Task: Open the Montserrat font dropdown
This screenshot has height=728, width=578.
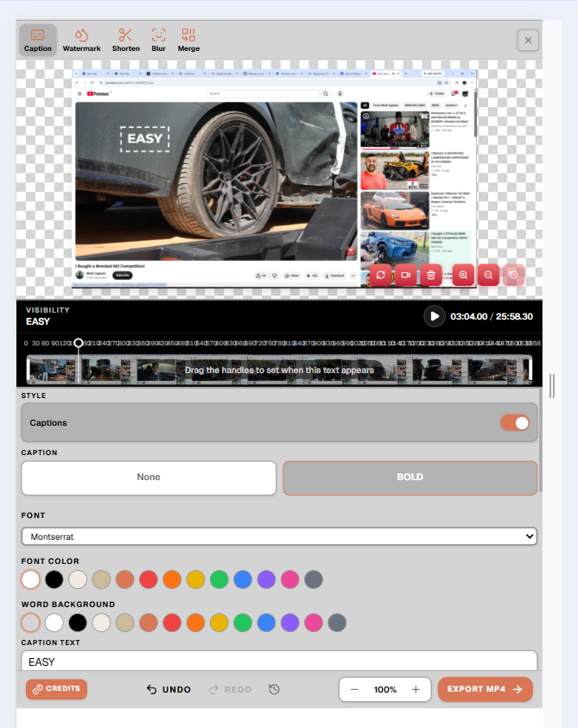Action: tap(279, 536)
